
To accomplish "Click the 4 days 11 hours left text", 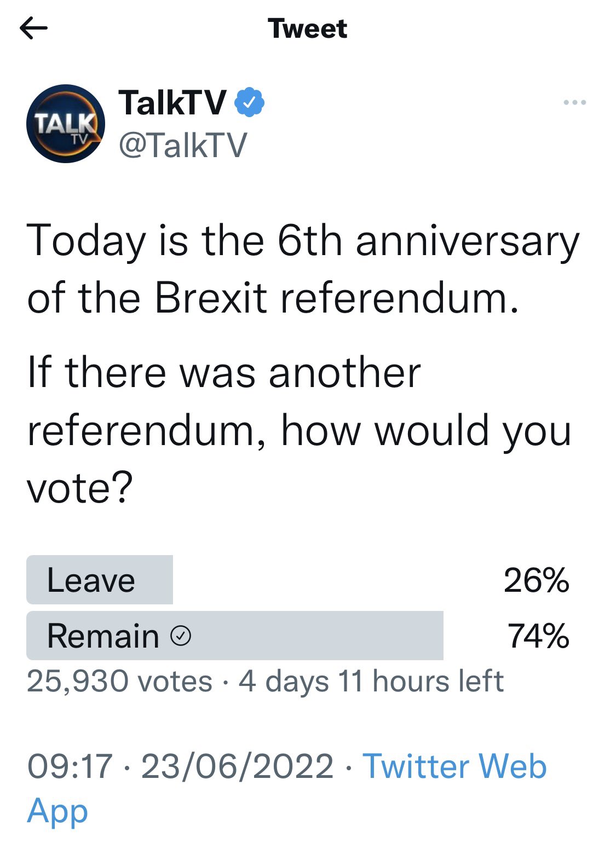I will tap(371, 682).
